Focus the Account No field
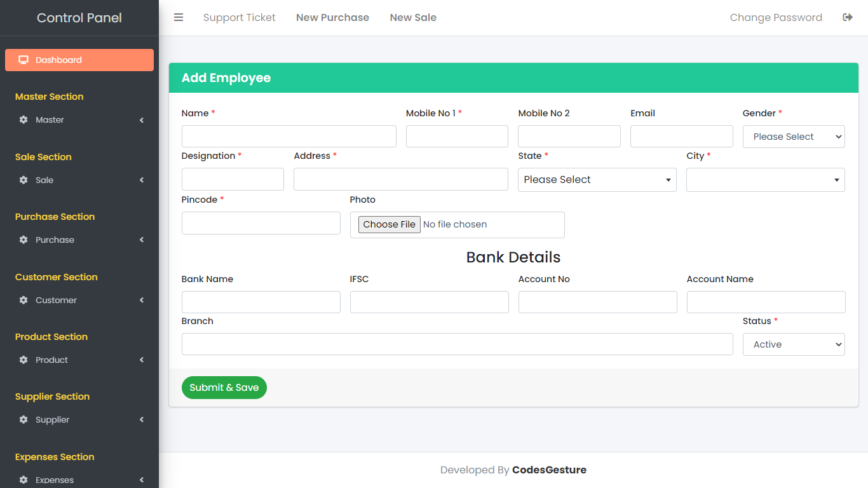 pos(598,302)
